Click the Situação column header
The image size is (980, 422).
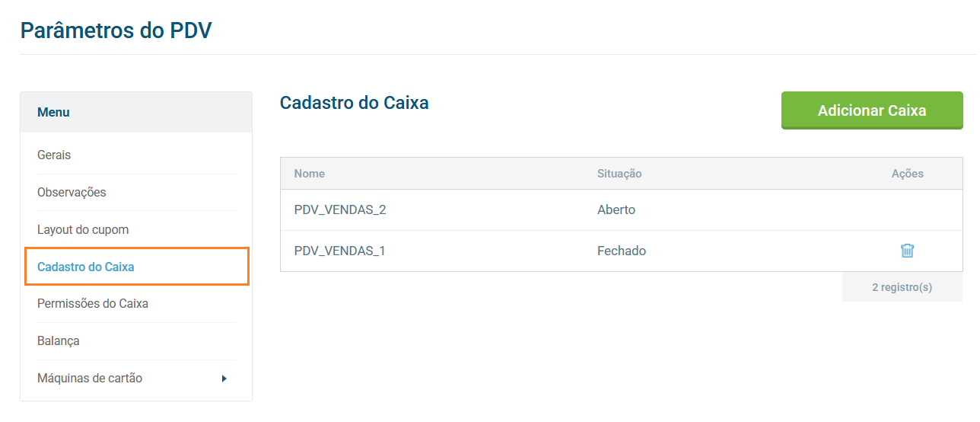(x=619, y=174)
